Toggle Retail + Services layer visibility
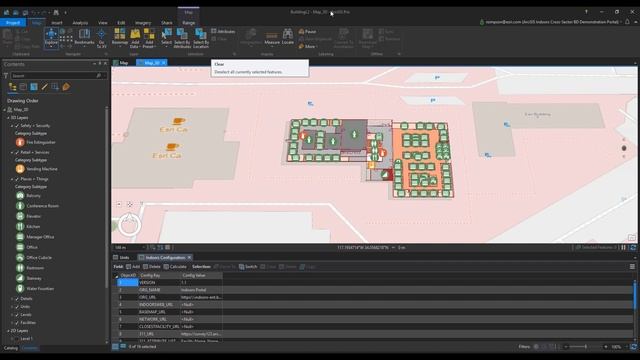The height and width of the screenshot is (360, 640). coord(17,152)
